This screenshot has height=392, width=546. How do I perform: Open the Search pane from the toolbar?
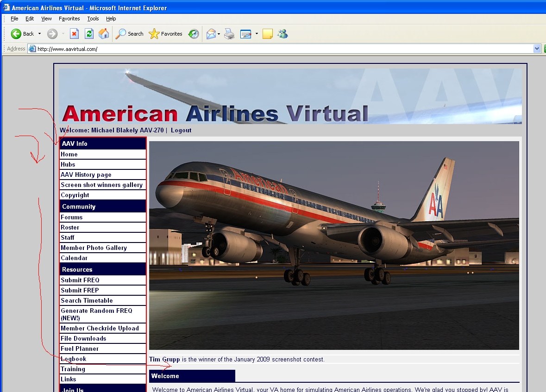[130, 34]
